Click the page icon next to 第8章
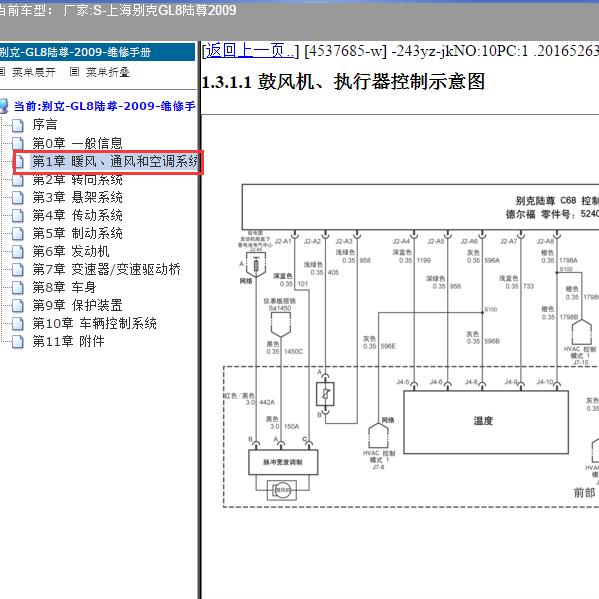Screen dimensions: 599x599 pyautogui.click(x=18, y=287)
